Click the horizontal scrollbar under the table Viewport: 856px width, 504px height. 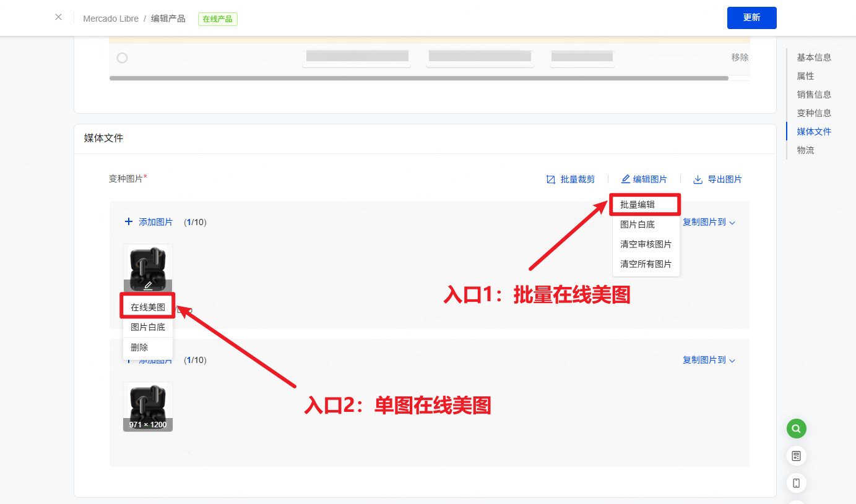[418, 79]
